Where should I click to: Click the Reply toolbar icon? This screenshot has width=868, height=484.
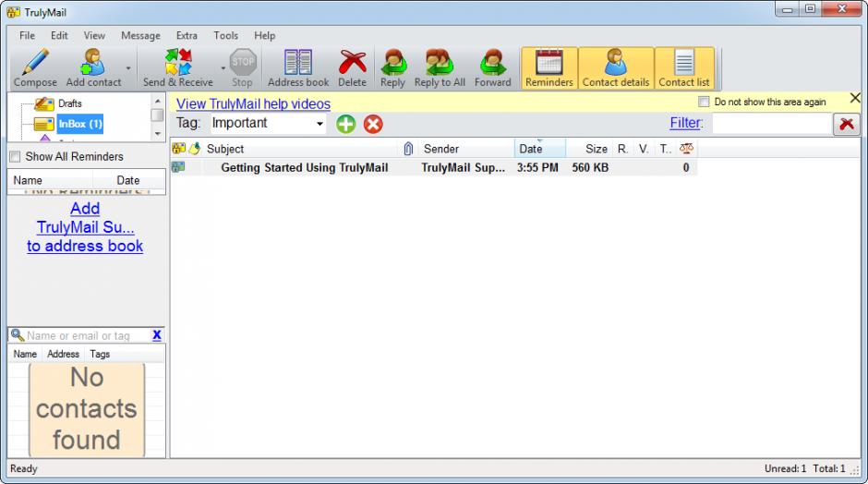click(x=393, y=62)
